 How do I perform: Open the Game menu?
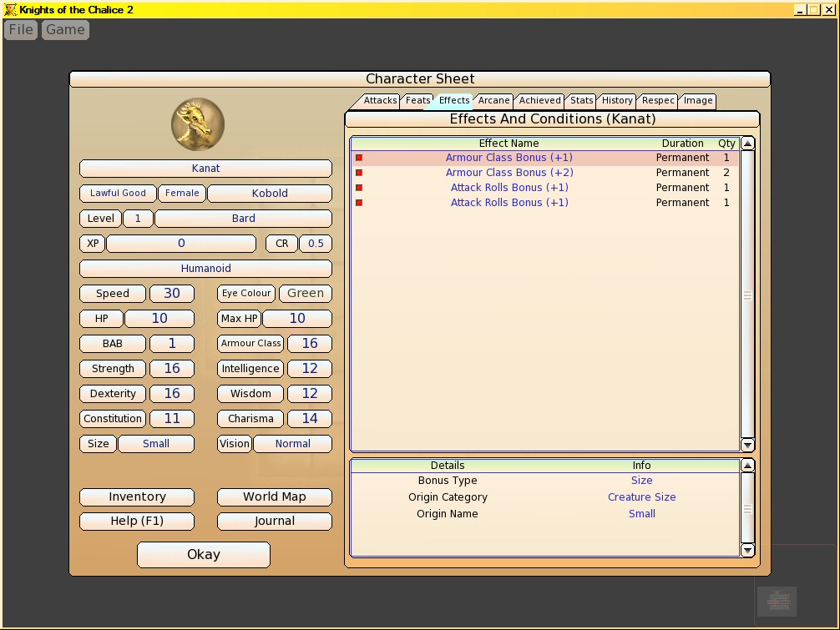(x=65, y=29)
